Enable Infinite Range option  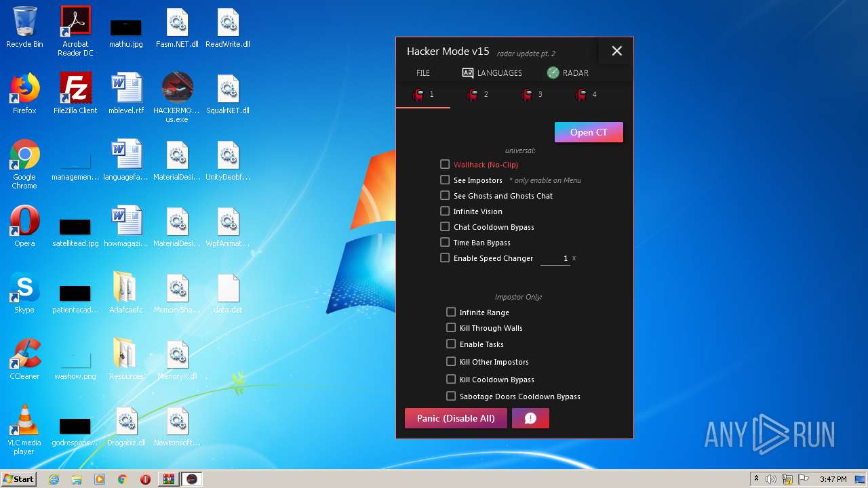click(x=451, y=312)
